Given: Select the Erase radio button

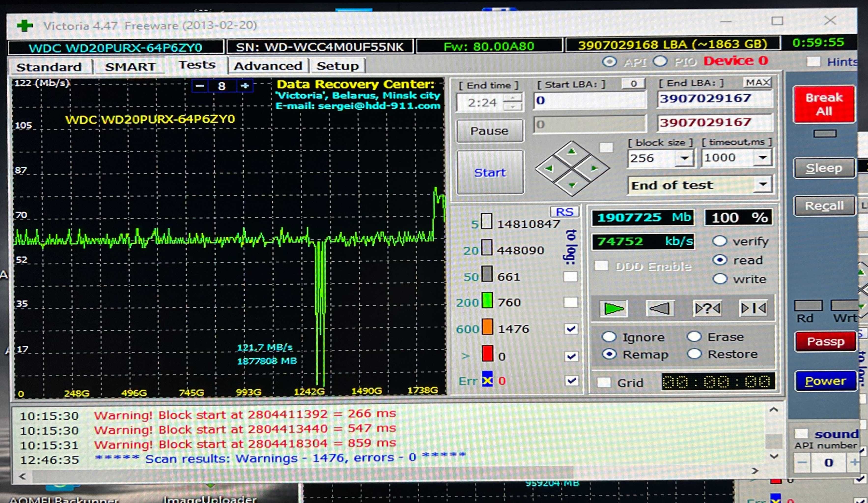Looking at the screenshot, I should pos(694,337).
